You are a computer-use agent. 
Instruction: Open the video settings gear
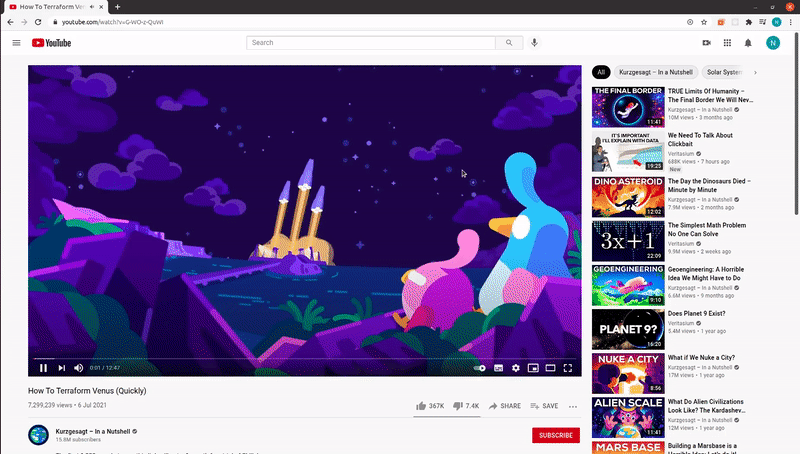516,368
